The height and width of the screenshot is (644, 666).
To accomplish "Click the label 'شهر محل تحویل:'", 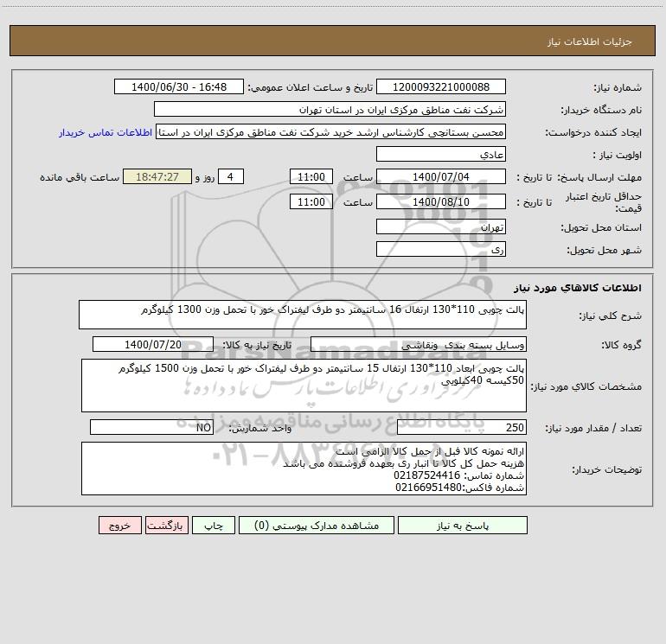I will point(604,251).
